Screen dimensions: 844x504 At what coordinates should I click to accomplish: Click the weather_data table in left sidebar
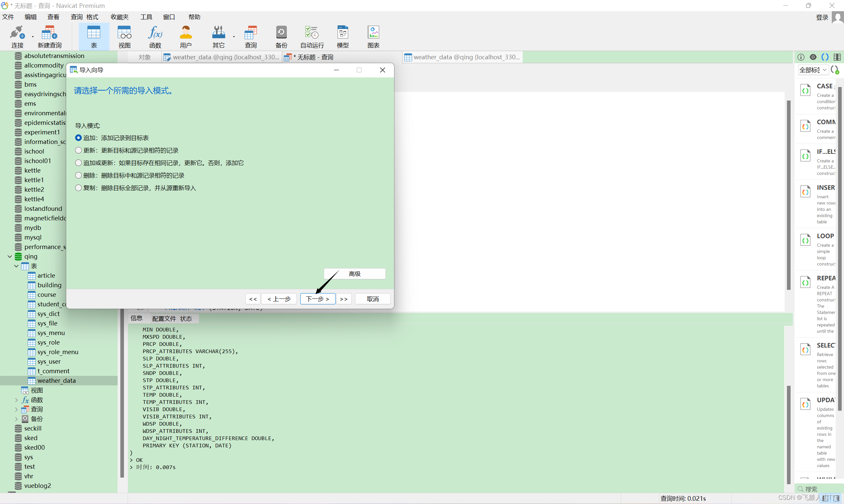click(56, 380)
